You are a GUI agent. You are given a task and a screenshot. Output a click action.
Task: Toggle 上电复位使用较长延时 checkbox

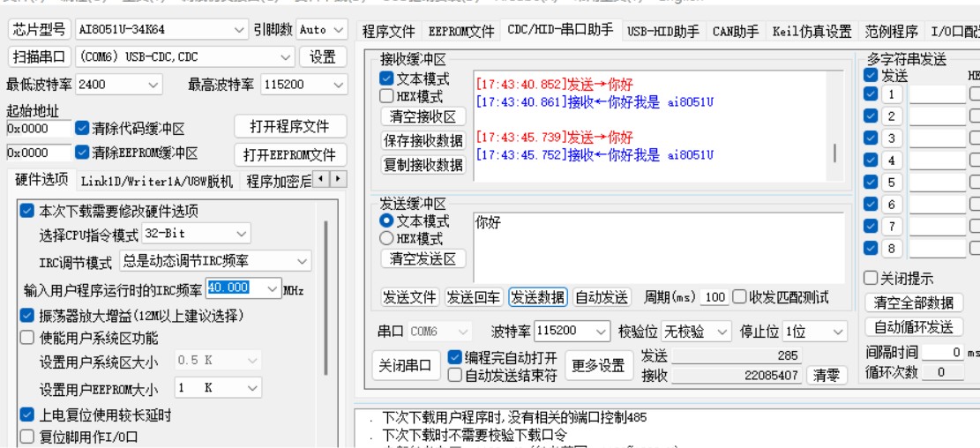26,414
